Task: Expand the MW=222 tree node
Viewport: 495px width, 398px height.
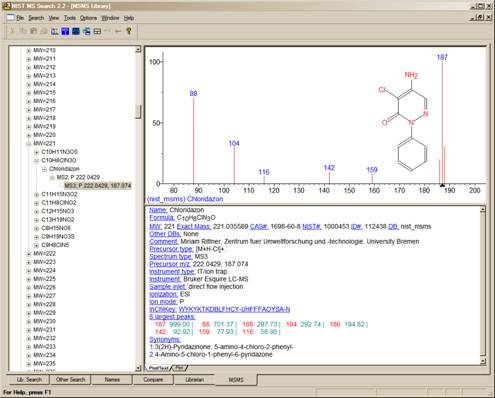Action: [x=28, y=254]
